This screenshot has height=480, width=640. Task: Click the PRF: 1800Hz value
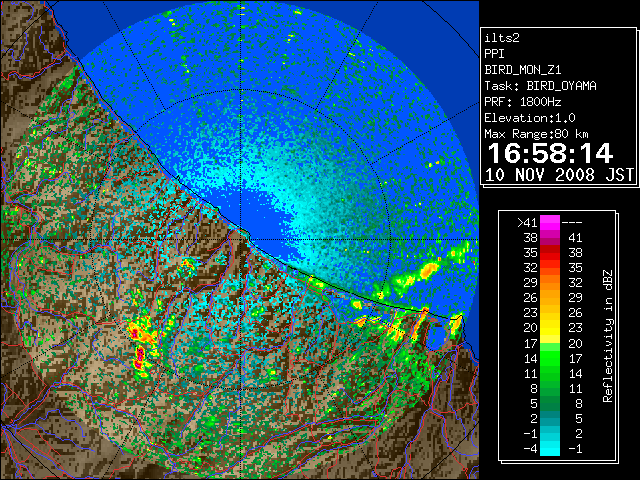coord(523,102)
